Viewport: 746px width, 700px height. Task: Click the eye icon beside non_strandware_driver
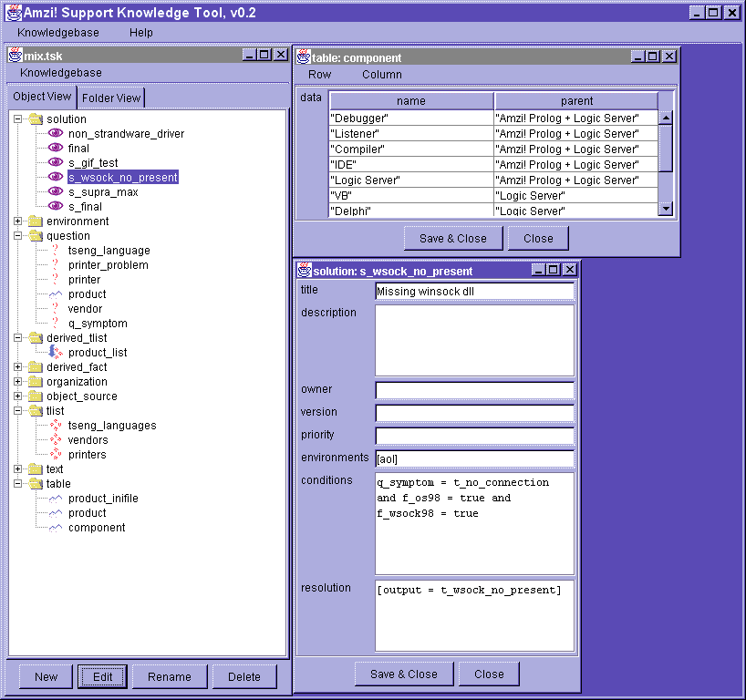[56, 133]
